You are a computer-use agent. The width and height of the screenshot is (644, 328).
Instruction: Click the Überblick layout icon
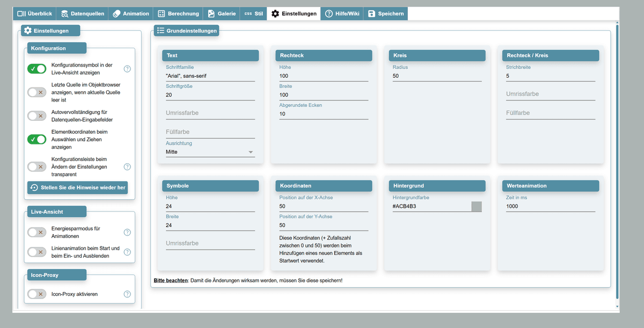21,13
